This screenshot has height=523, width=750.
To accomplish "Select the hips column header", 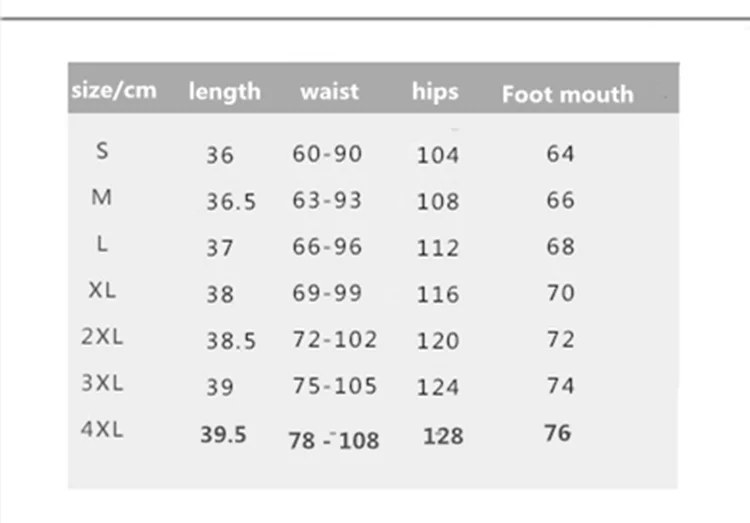I will pos(435,91).
